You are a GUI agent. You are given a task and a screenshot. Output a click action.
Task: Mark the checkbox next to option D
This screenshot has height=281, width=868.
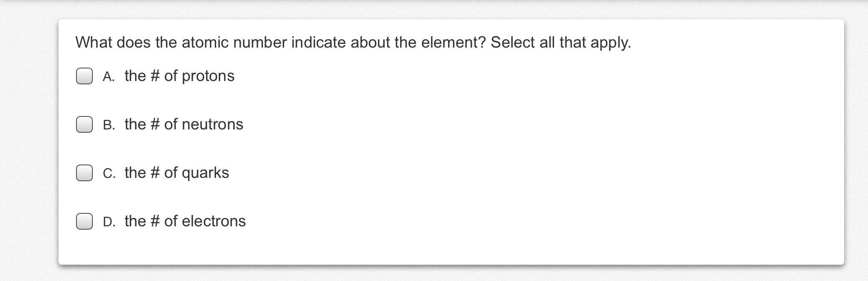click(84, 221)
